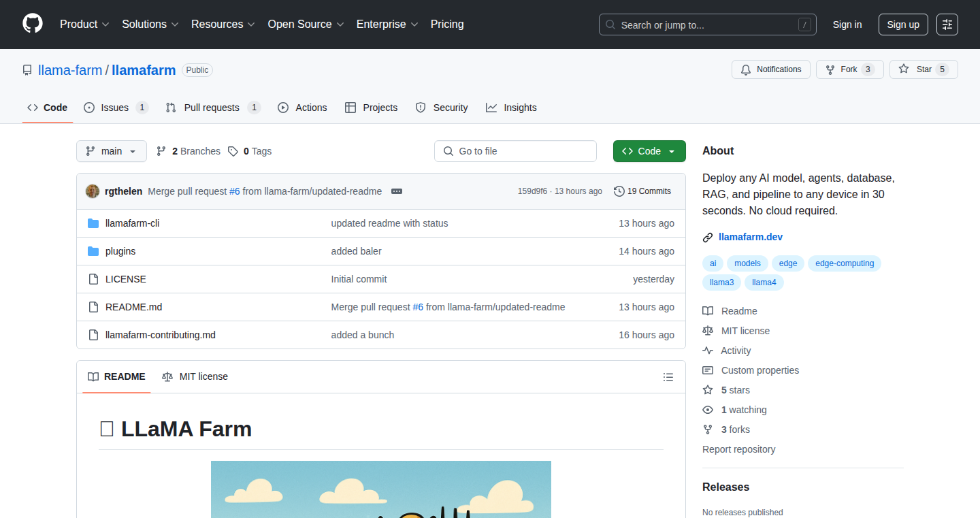980x518 pixels.
Task: Click the fork icon beside 3 forks
Action: [708, 430]
